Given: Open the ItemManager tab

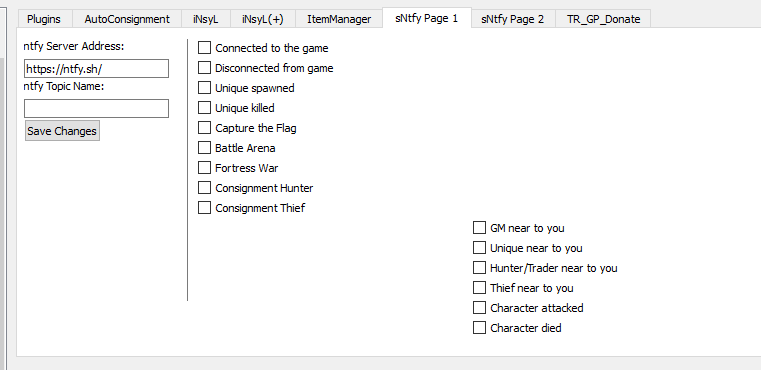Looking at the screenshot, I should click(339, 19).
